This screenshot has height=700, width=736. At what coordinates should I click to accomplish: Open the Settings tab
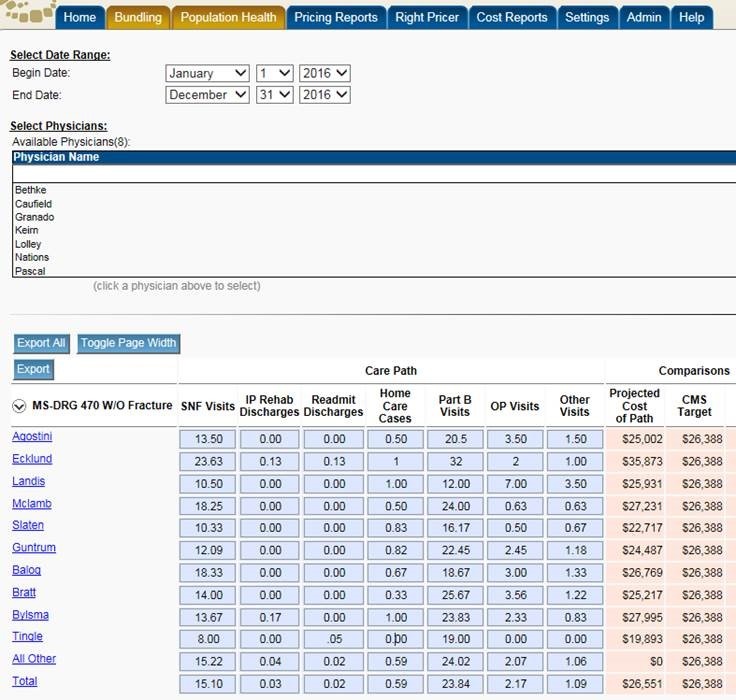[x=587, y=17]
